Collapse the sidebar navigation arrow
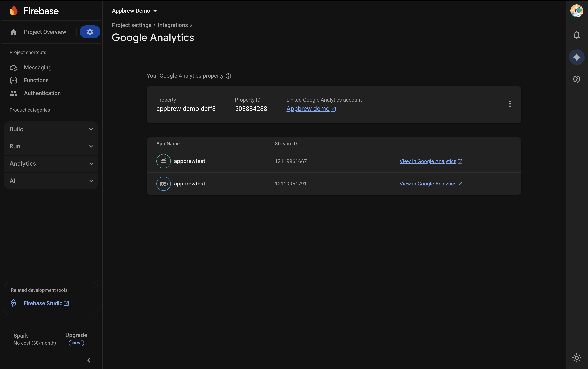This screenshot has width=588, height=369. click(89, 360)
